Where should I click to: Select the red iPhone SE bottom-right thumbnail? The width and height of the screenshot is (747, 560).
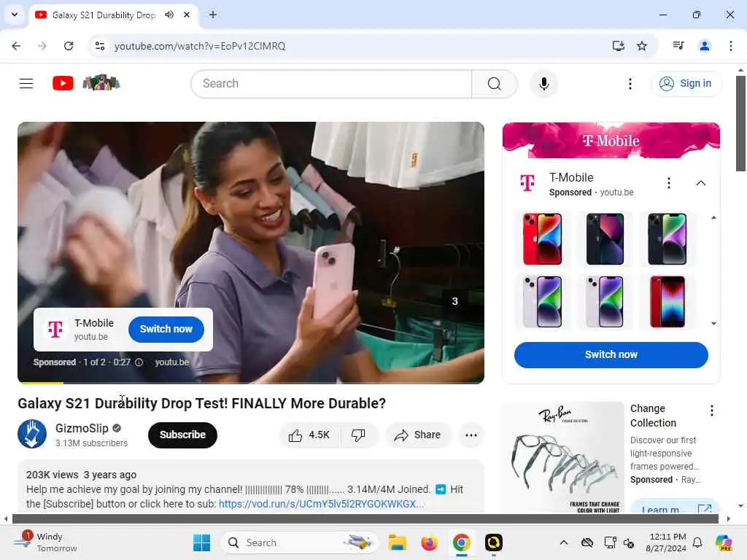[667, 302]
